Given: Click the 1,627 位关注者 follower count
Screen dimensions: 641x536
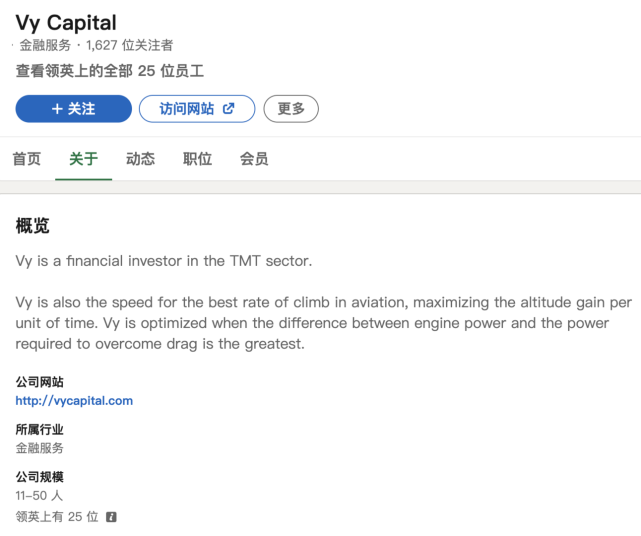Looking at the screenshot, I should coord(130,45).
